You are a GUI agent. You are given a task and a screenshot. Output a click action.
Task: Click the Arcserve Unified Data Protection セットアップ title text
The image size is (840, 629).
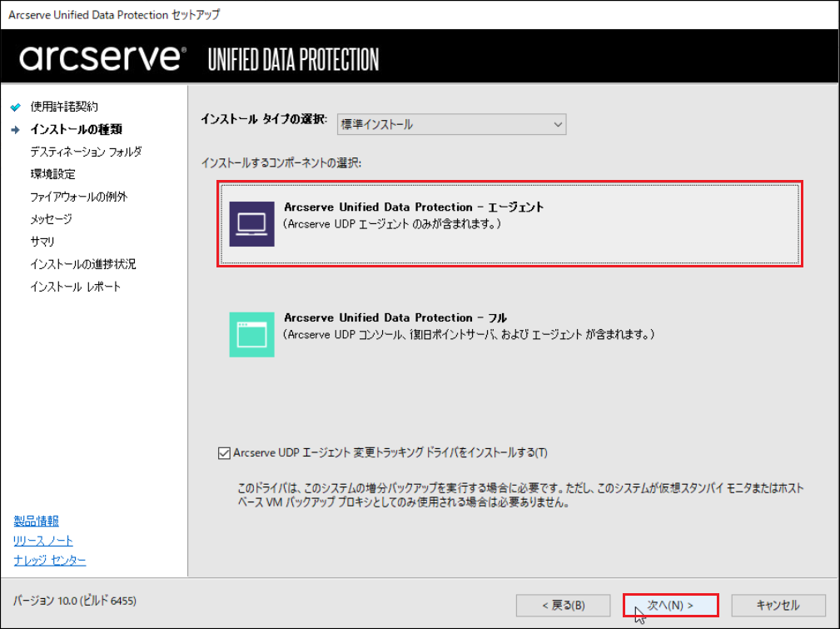tap(114, 15)
